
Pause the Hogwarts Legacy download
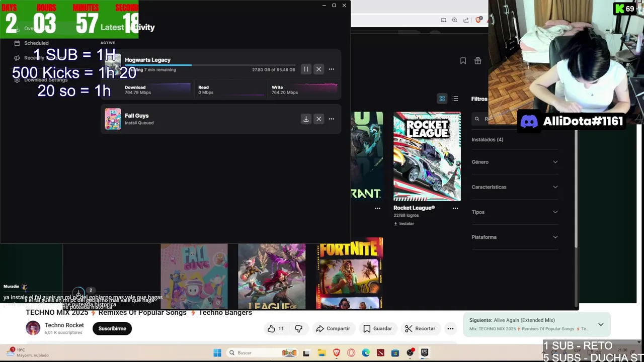pos(306,69)
